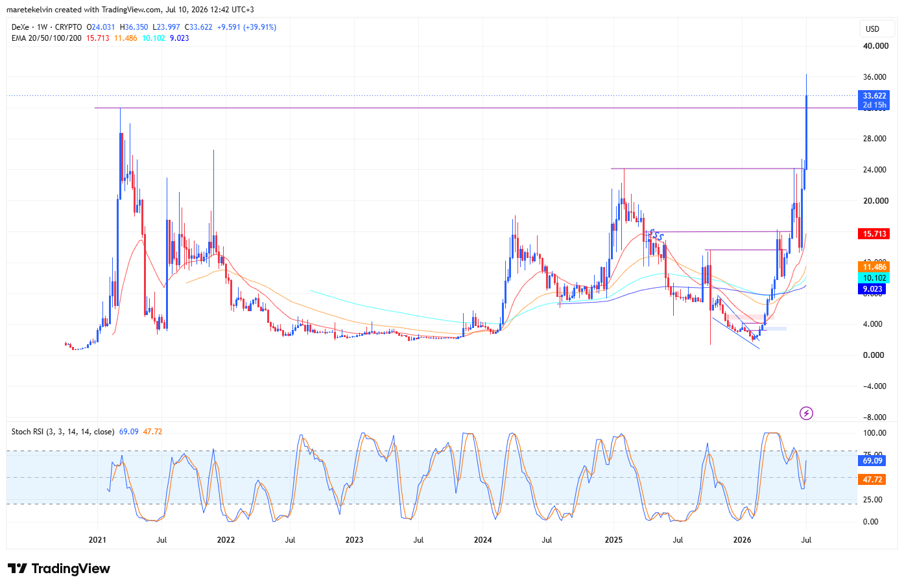Click the blue 69.09 label on oscillator scale

tap(872, 461)
